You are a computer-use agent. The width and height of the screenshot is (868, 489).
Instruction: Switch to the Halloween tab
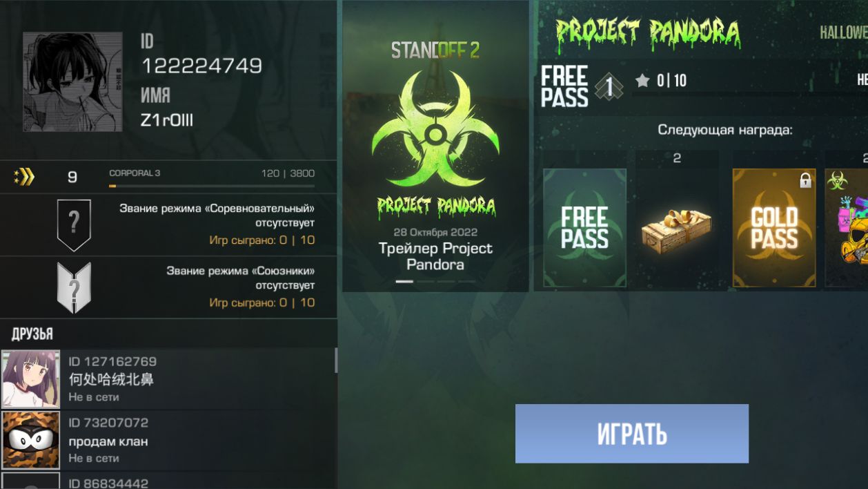843,32
